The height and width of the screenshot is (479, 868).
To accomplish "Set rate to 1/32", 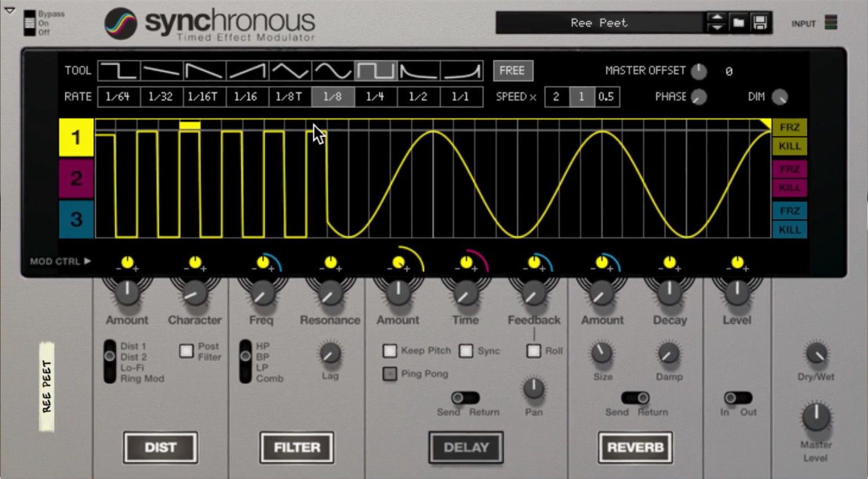I will (161, 97).
